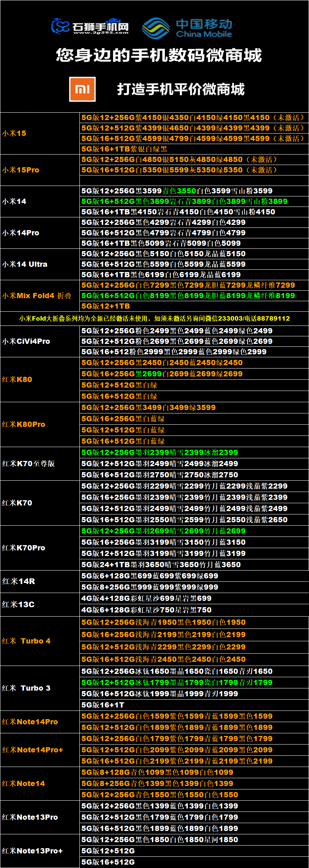Click the row 5G版24+1TB墨羽3650晴雪3650竹月蓝3650
The width and height of the screenshot is (309, 868).
click(194, 565)
